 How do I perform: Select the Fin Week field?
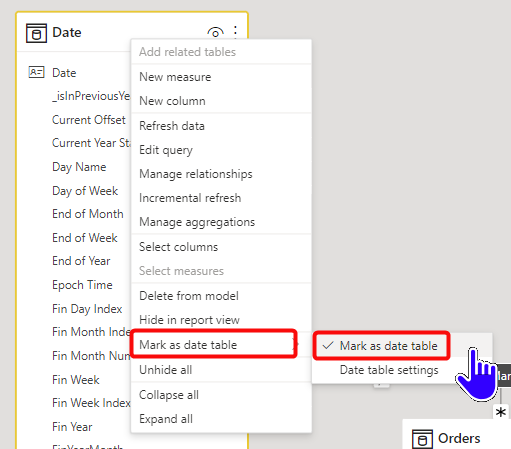76,380
